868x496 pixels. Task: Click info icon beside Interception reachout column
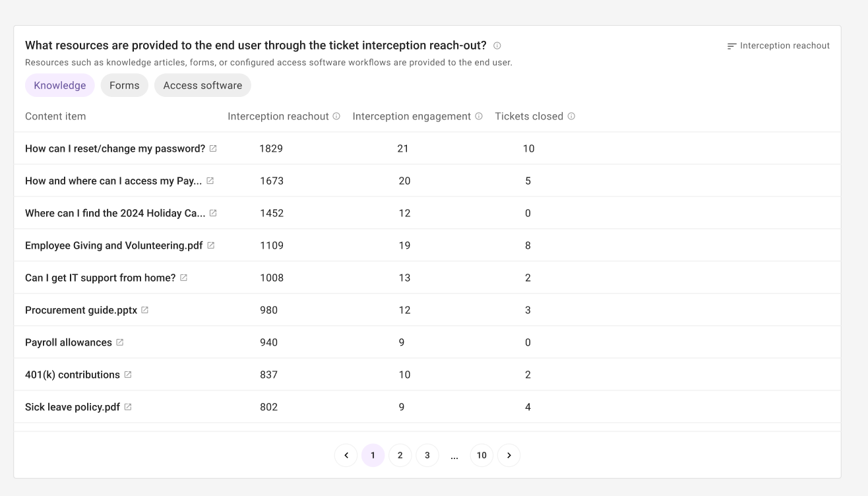pos(336,116)
